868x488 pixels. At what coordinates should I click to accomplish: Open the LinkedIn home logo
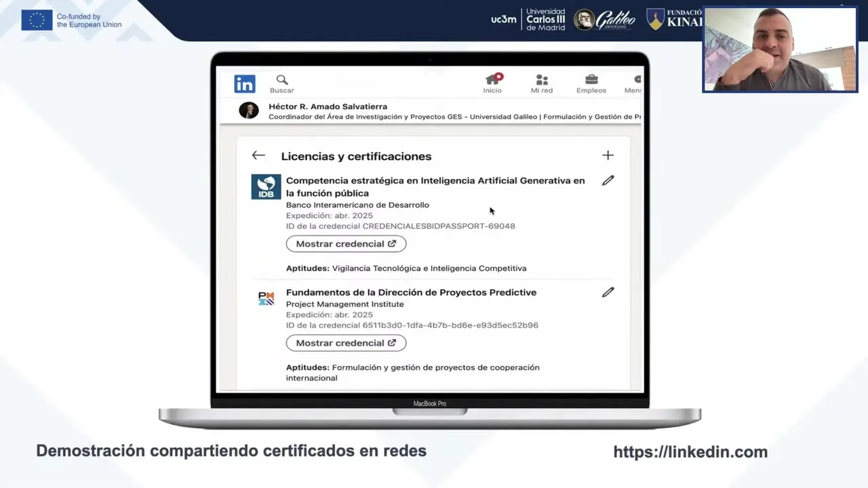pos(245,83)
